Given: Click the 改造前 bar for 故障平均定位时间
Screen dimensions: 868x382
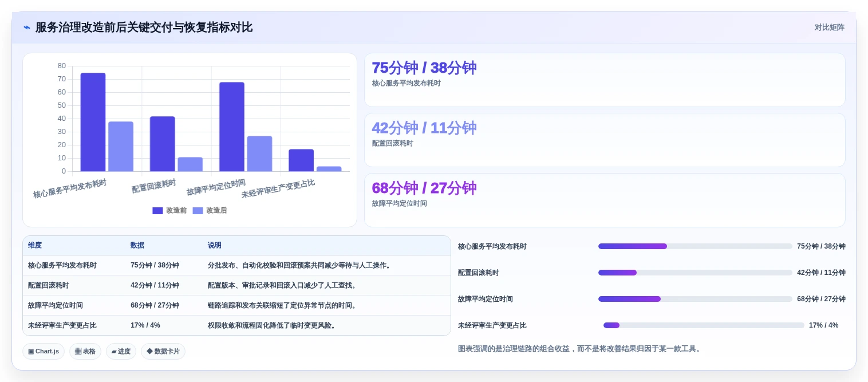Looking at the screenshot, I should pyautogui.click(x=232, y=127).
